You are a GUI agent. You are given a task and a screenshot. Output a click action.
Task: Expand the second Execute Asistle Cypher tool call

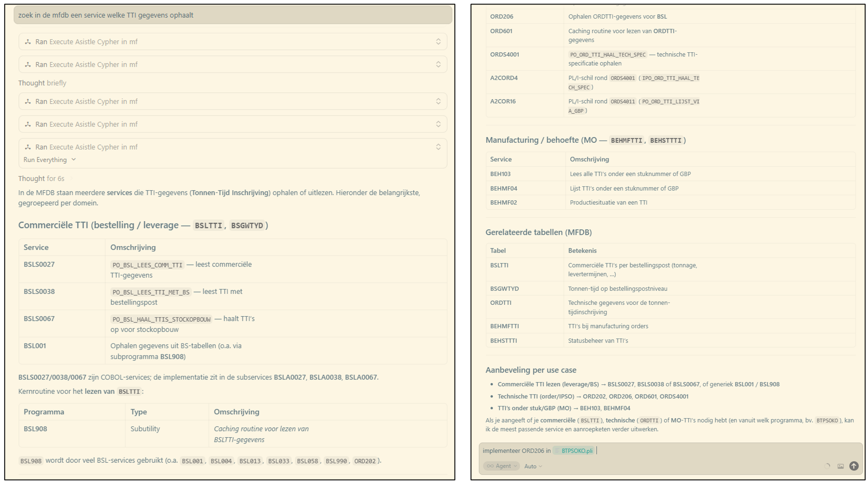click(x=438, y=65)
